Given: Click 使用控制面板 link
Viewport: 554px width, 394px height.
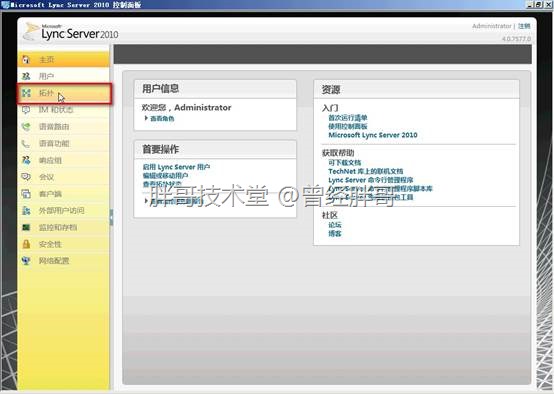Looking at the screenshot, I should 348,126.
